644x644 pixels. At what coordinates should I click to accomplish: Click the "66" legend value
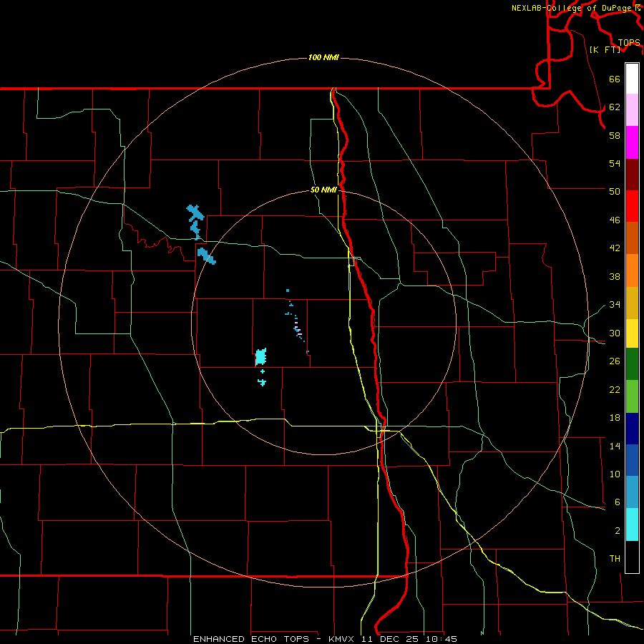pos(615,79)
